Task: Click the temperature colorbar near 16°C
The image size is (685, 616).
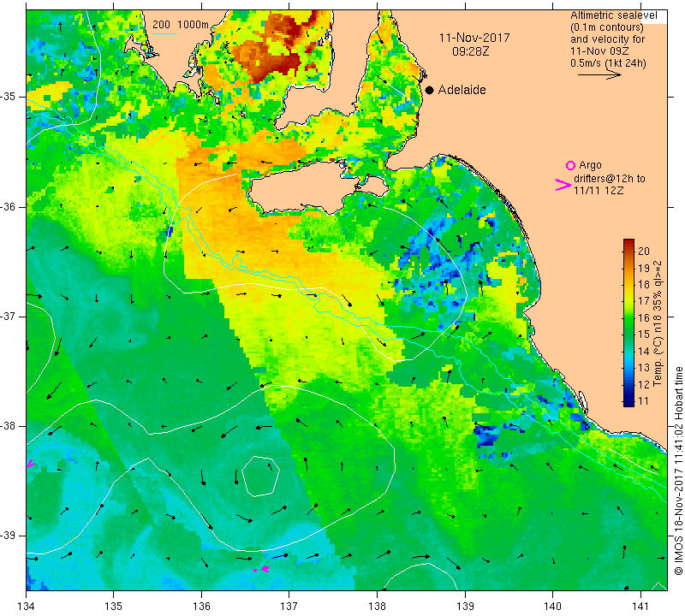Action: 628,317
